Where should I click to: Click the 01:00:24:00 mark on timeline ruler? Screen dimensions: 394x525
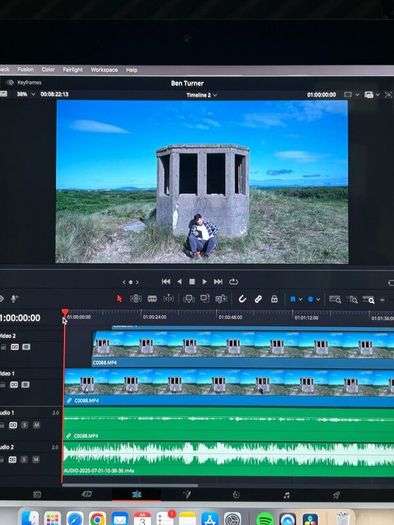(x=155, y=317)
